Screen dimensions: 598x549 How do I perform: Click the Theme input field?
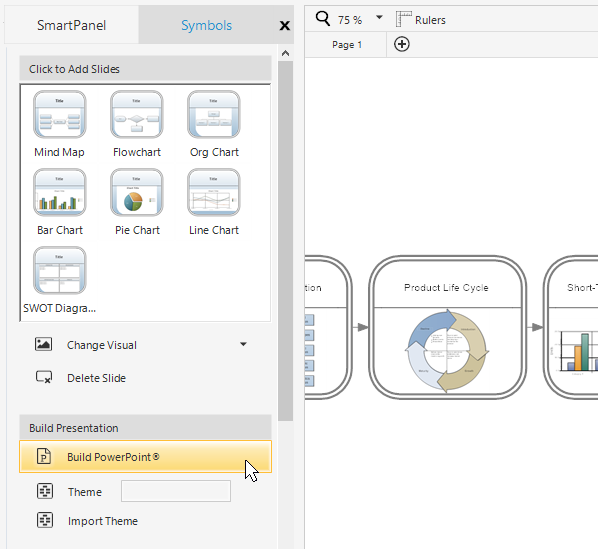176,491
